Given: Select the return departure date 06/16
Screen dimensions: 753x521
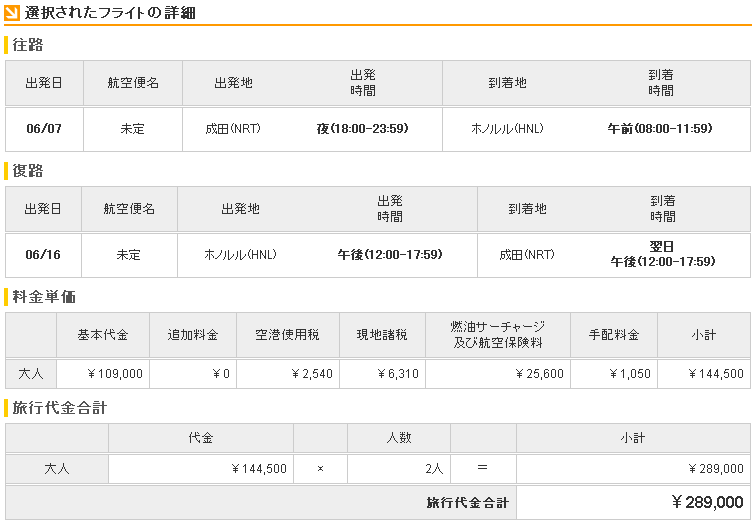Looking at the screenshot, I should 43,255.
